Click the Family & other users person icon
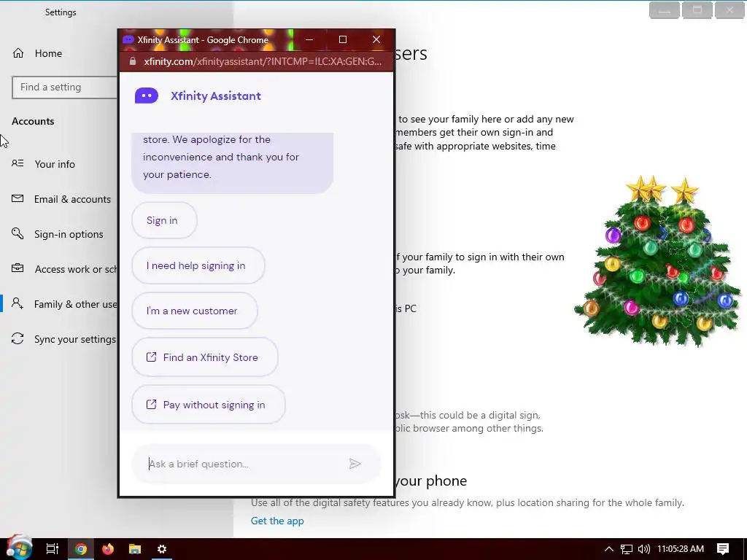747x560 pixels. 18,303
